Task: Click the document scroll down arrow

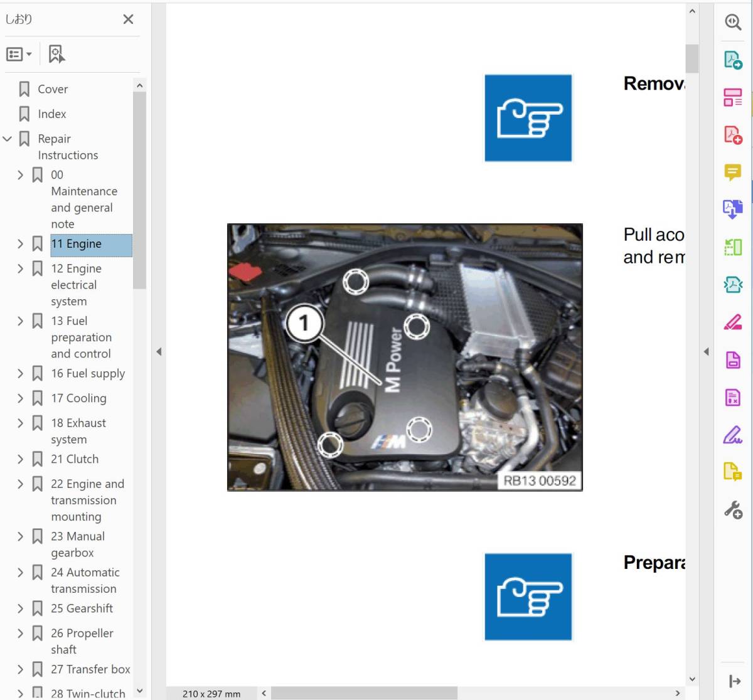Action: click(692, 679)
